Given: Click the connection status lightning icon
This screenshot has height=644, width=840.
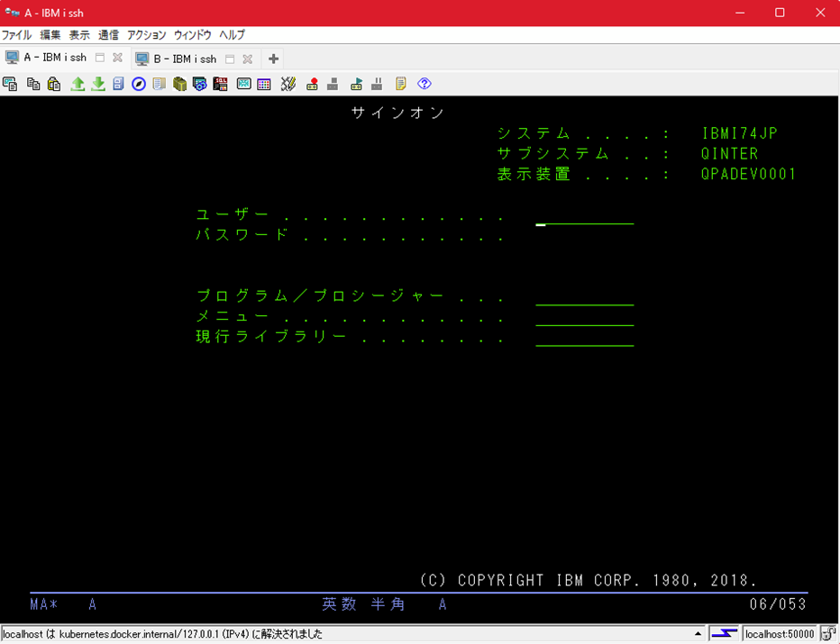Looking at the screenshot, I should point(724,634).
